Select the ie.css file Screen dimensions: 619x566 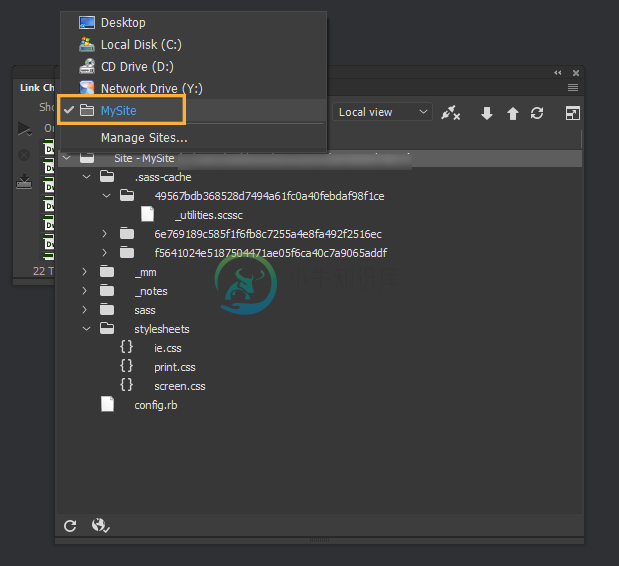[168, 348]
